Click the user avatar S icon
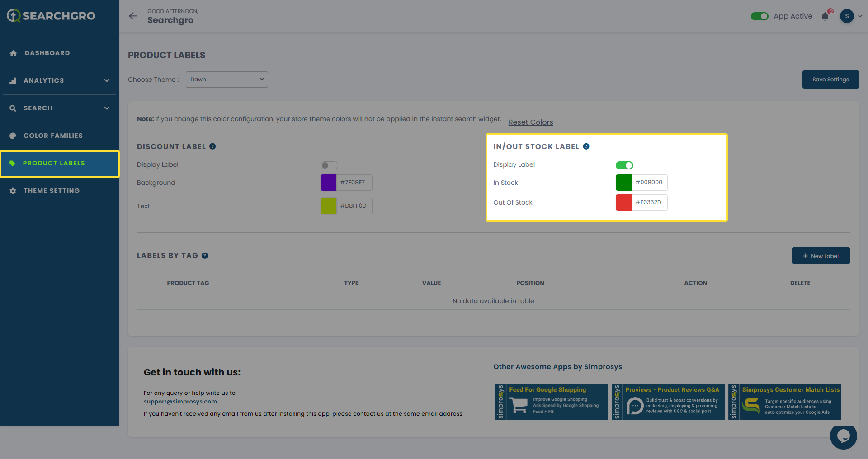The width and height of the screenshot is (868, 459). coord(847,16)
